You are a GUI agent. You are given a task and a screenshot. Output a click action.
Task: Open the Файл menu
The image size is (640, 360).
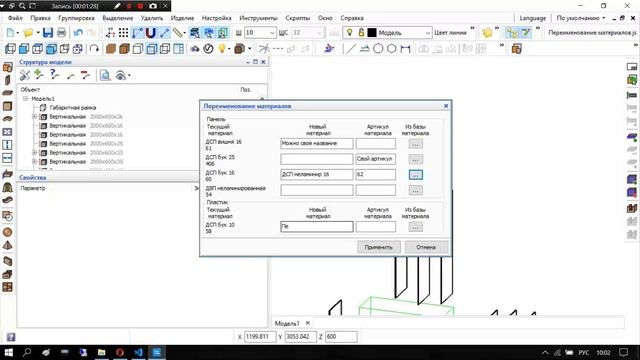[15, 18]
